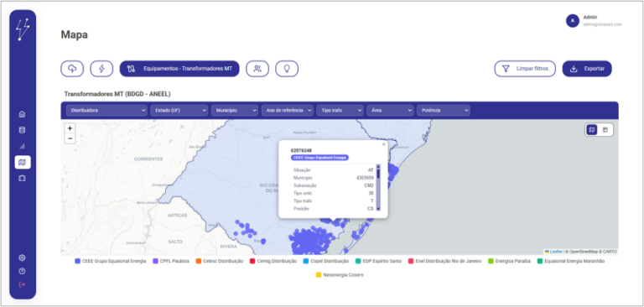Image resolution: width=644 pixels, height=307 pixels.
Task: Switch to map view toggle
Action: coord(592,130)
